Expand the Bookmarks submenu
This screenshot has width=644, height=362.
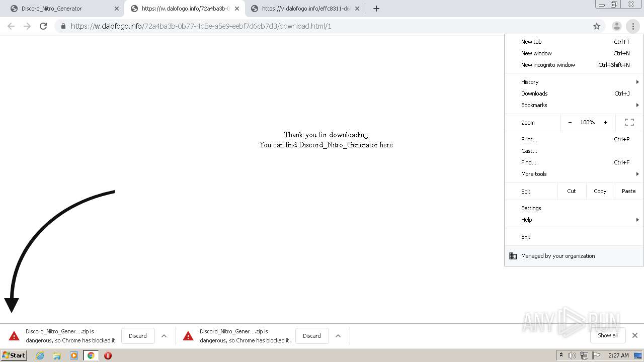point(574,105)
